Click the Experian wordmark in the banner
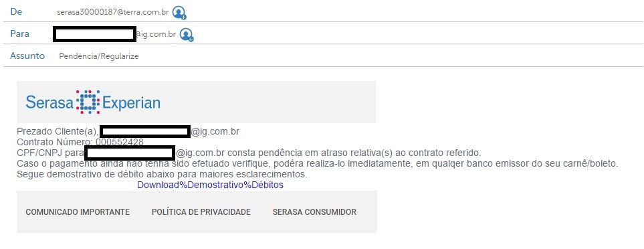 (132, 102)
